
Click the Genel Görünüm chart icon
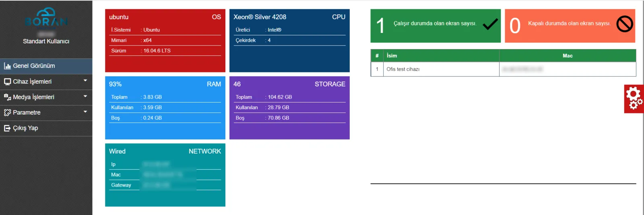(7, 66)
